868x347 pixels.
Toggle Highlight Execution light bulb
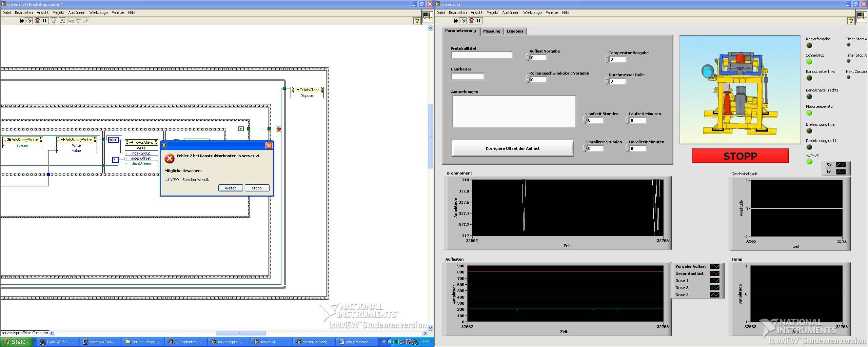54,21
